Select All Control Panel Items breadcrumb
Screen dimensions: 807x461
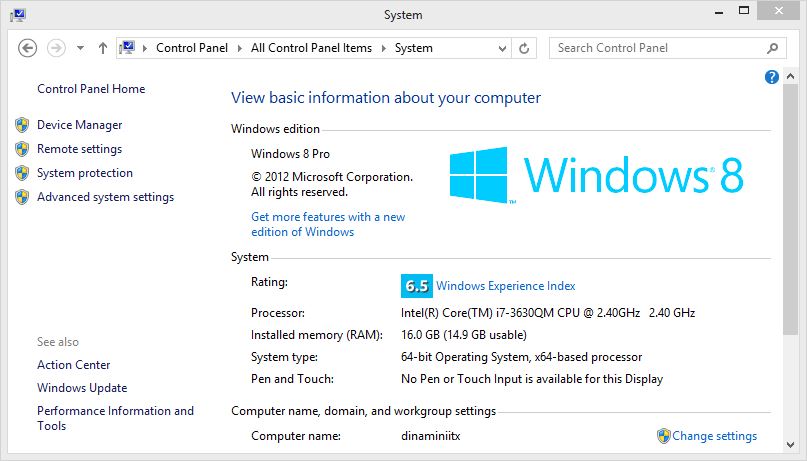[x=311, y=48]
